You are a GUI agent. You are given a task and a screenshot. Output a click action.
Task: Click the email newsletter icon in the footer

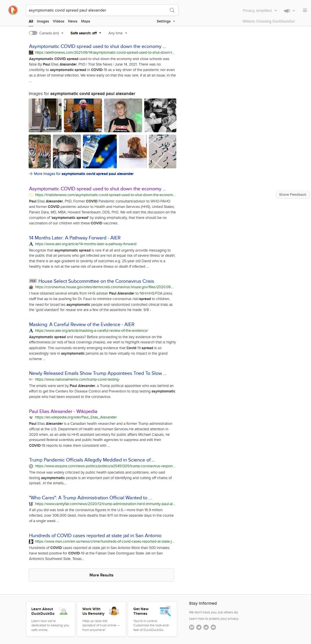tap(213, 627)
